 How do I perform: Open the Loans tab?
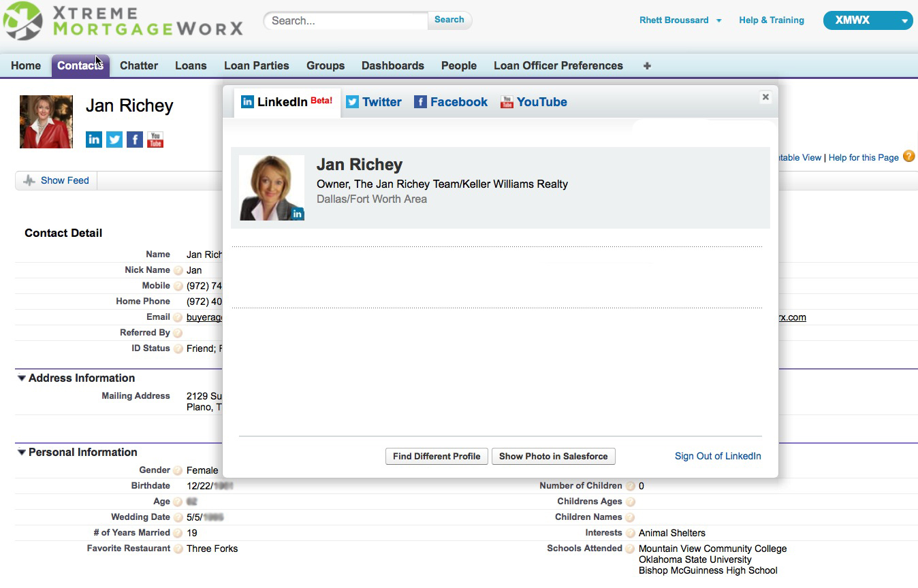191,66
